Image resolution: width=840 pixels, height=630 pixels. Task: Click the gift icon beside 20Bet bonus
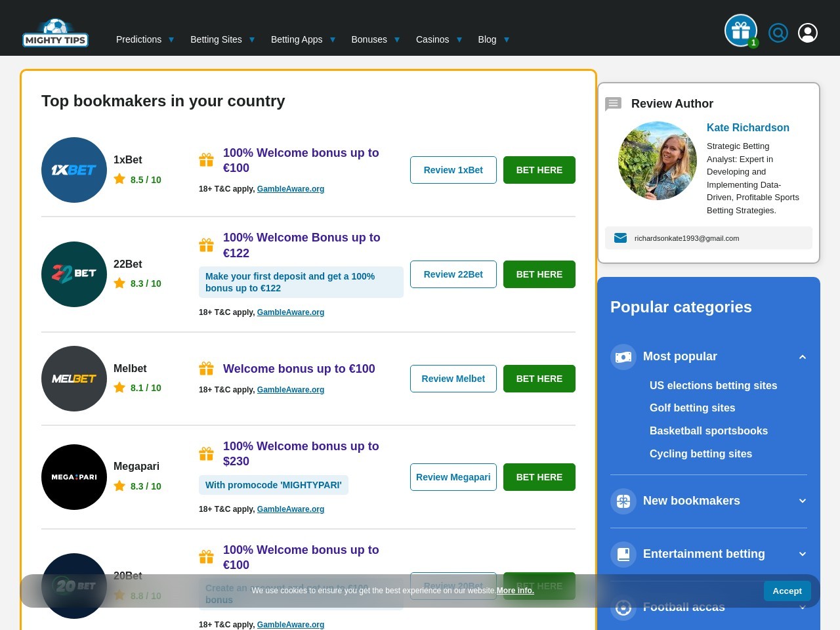[x=206, y=557]
